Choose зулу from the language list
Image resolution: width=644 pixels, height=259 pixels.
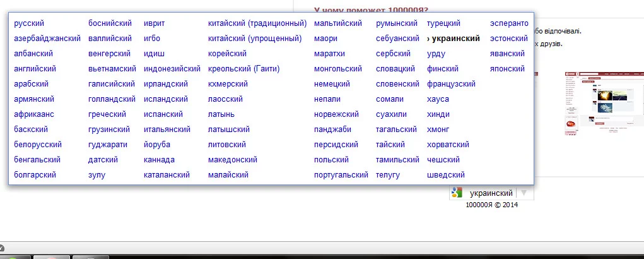pos(97,175)
